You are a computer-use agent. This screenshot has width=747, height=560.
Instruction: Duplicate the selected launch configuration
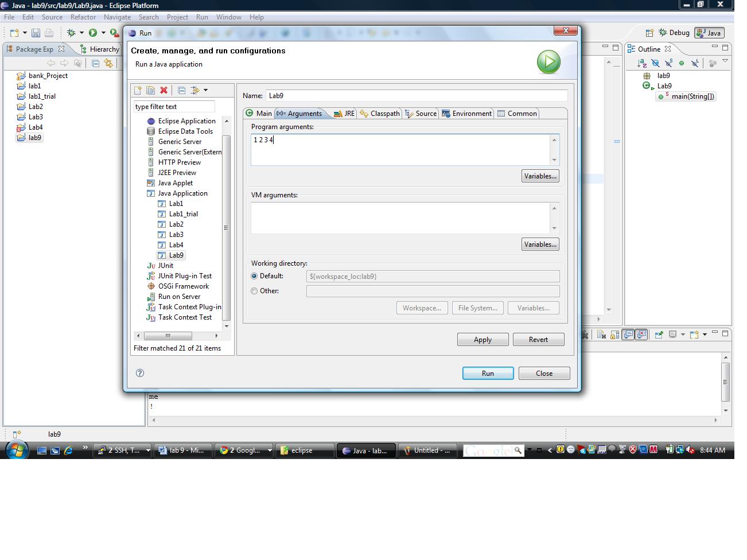pos(150,91)
